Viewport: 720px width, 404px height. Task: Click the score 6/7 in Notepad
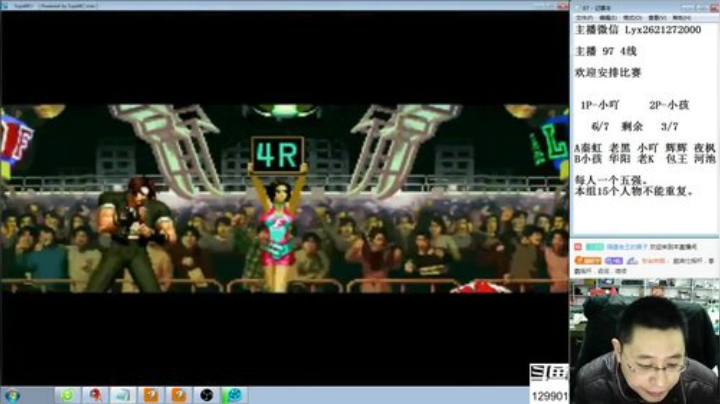click(x=600, y=126)
